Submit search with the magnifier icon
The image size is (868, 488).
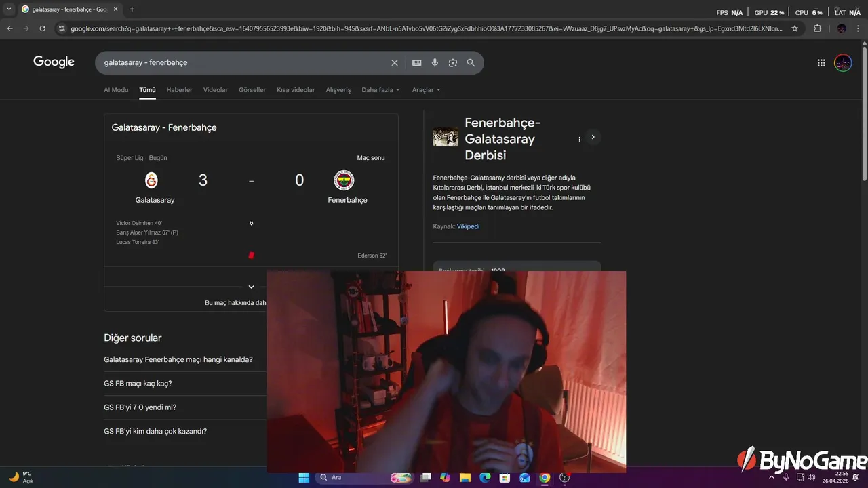click(x=471, y=63)
